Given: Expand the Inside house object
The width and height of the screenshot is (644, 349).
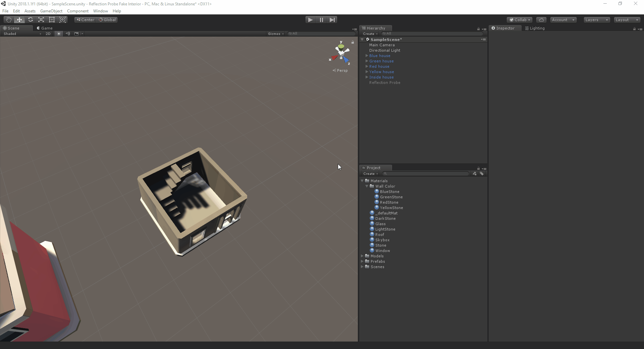Looking at the screenshot, I should coord(367,77).
